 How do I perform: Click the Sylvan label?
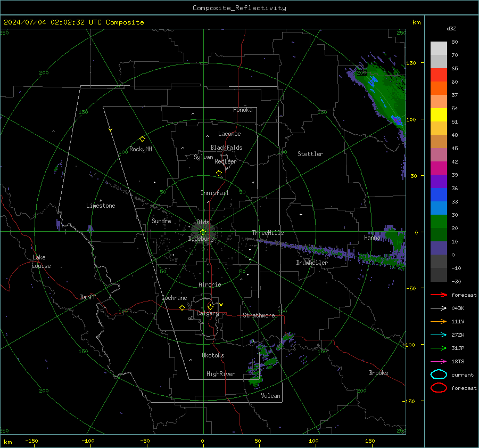pos(203,157)
